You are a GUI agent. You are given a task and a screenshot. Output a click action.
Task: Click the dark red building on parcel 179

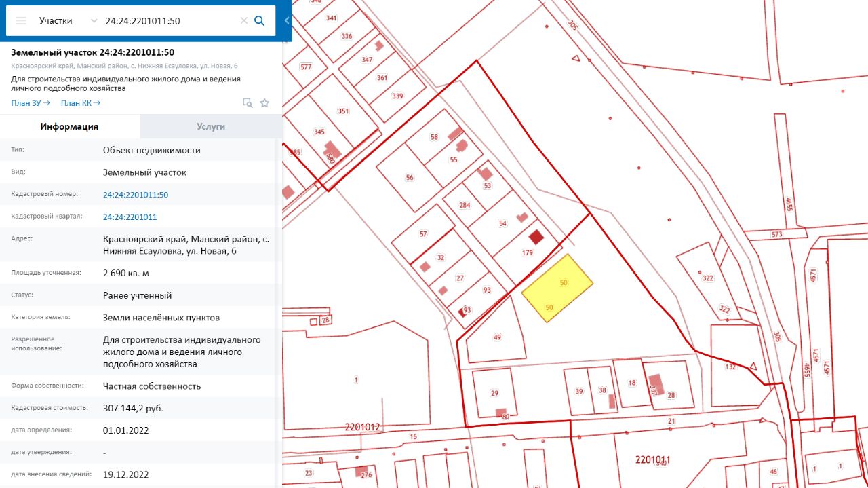pos(536,238)
